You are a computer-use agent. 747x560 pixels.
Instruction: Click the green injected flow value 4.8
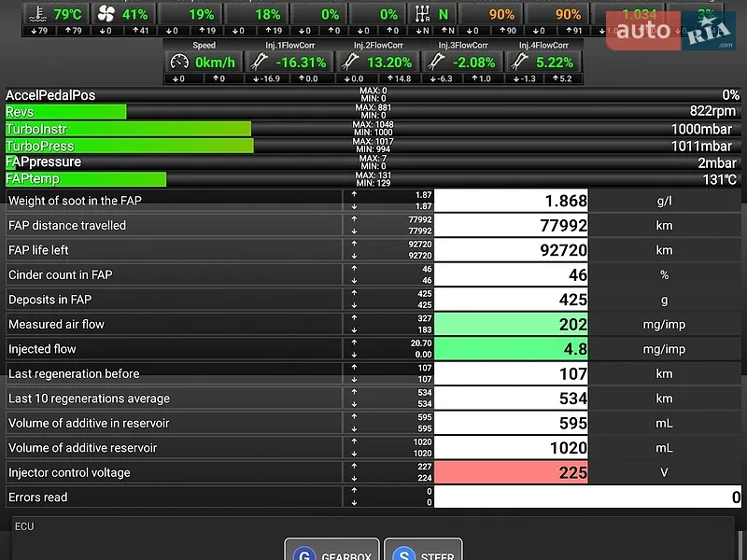(x=511, y=349)
